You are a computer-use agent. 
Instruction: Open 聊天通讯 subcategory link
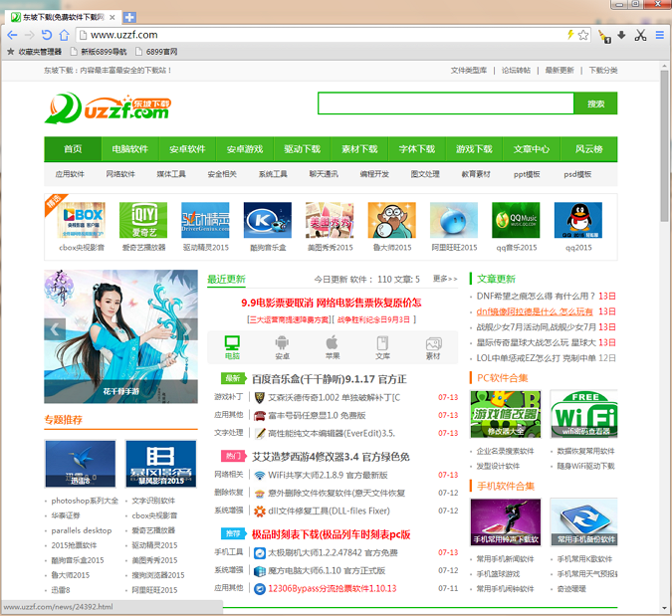click(x=324, y=174)
